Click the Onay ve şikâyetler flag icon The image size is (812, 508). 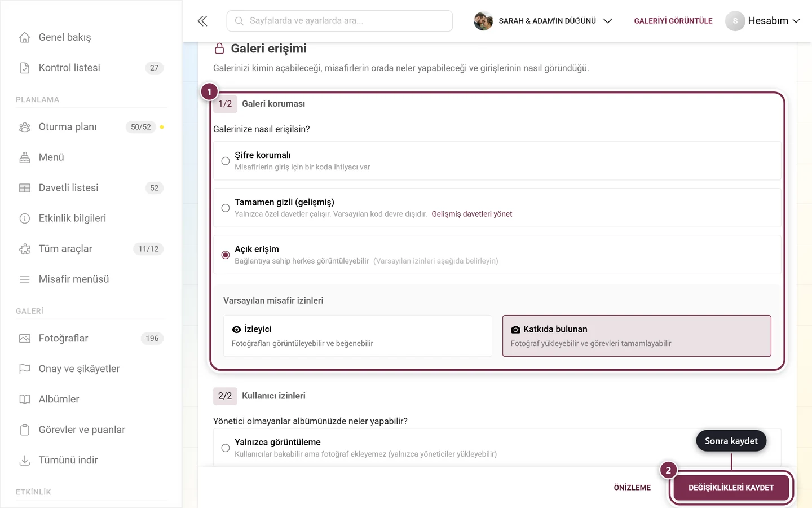(25, 369)
